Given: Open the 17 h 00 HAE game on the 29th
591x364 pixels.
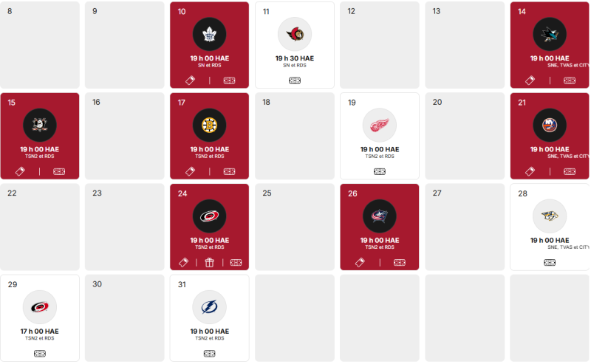Looking at the screenshot, I should (x=40, y=332).
